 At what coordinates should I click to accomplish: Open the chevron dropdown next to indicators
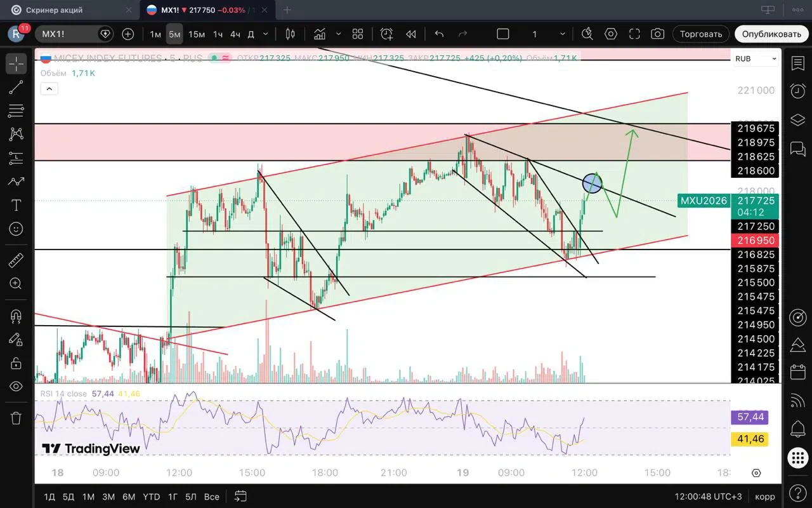[338, 34]
